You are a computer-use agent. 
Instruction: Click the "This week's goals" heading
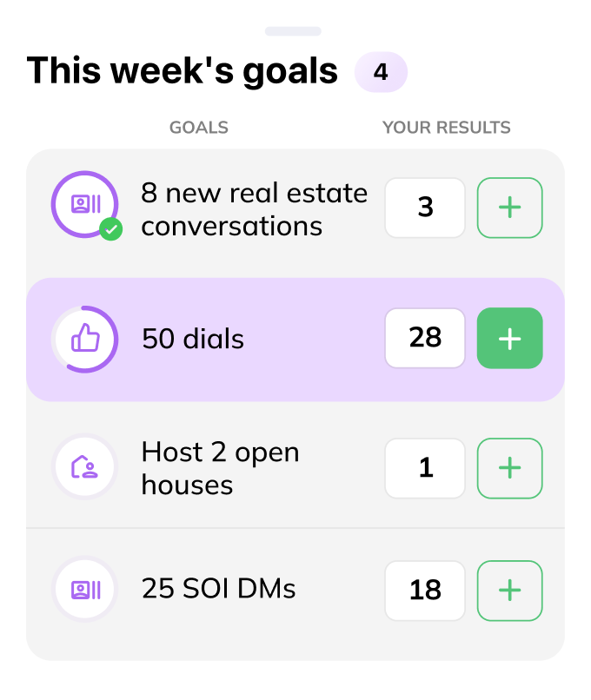tap(183, 71)
